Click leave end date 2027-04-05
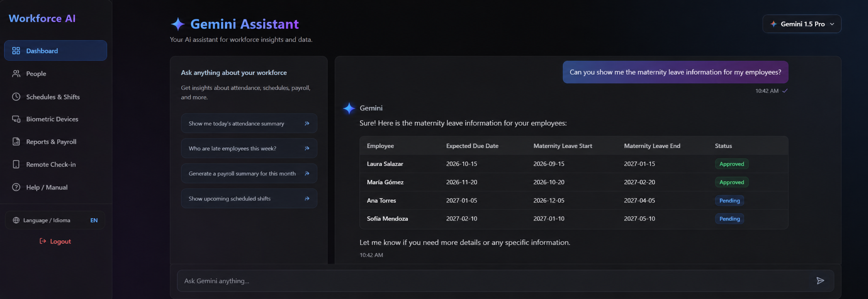Image resolution: width=868 pixels, height=299 pixels. [639, 200]
